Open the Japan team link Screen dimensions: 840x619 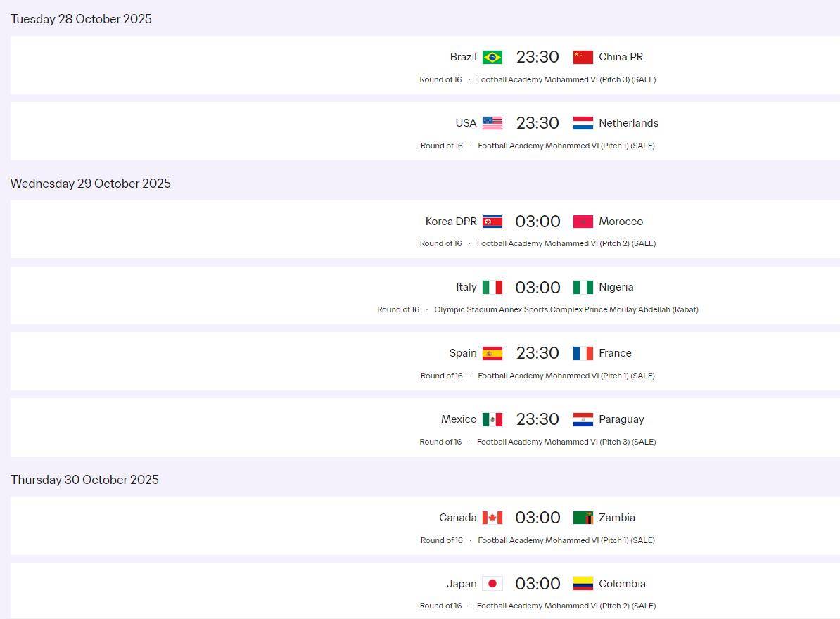point(462,584)
